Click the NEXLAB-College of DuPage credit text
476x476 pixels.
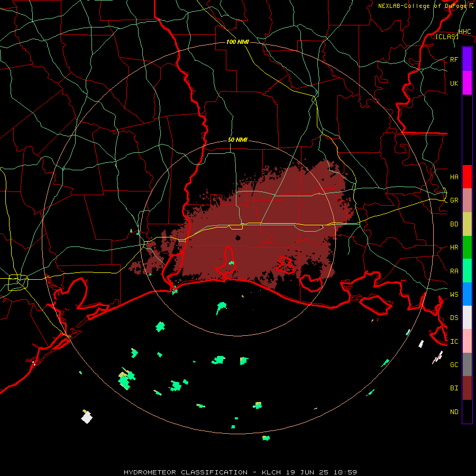(x=423, y=6)
